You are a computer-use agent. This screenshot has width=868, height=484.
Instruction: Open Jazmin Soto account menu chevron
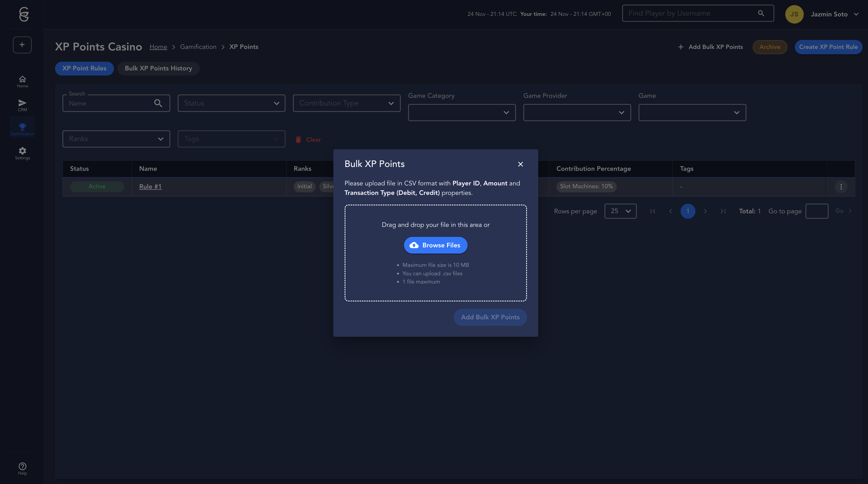point(856,14)
